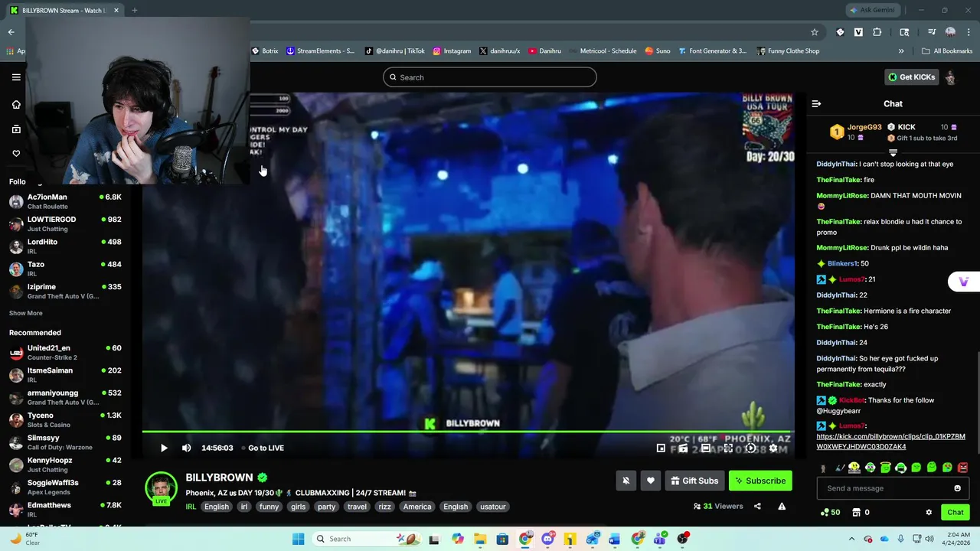Click the Kick search field
This screenshot has height=551, width=980.
490,77
